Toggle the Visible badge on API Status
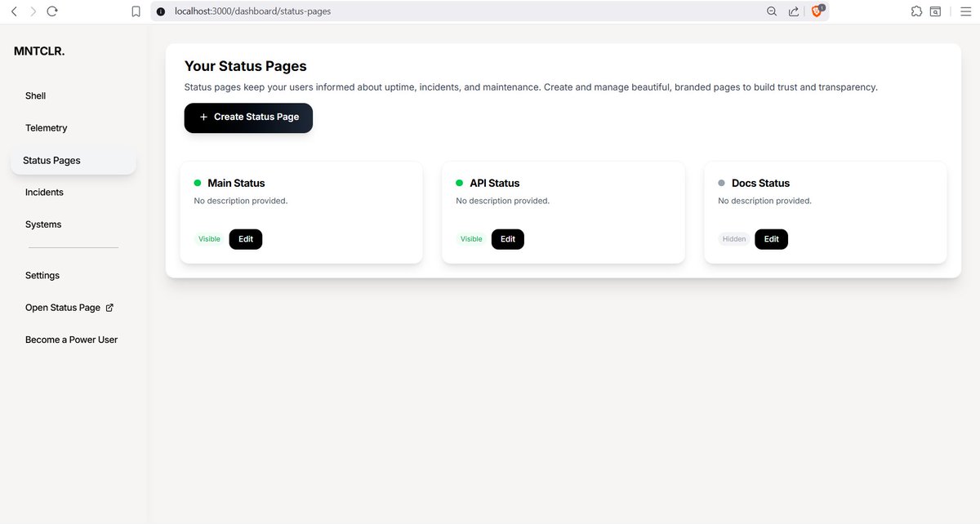This screenshot has width=980, height=524. tap(471, 239)
